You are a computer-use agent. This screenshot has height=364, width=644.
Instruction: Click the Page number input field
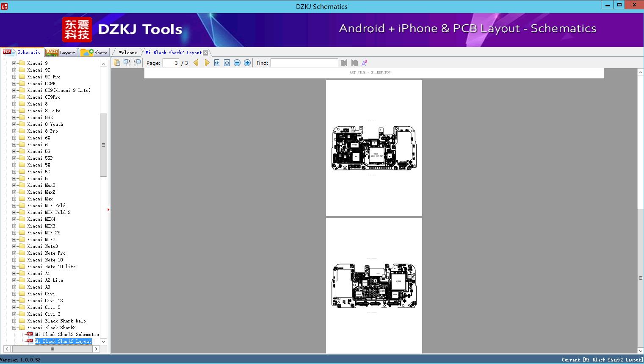(x=171, y=63)
